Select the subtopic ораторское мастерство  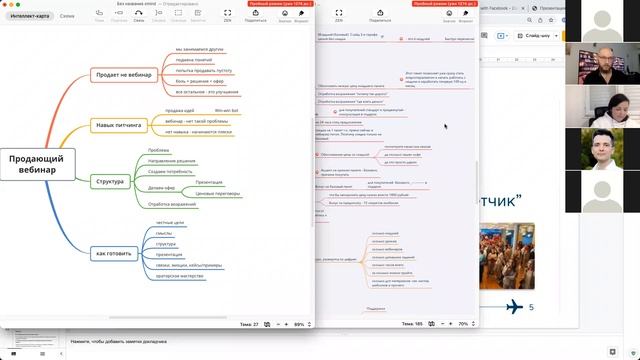[x=180, y=276]
